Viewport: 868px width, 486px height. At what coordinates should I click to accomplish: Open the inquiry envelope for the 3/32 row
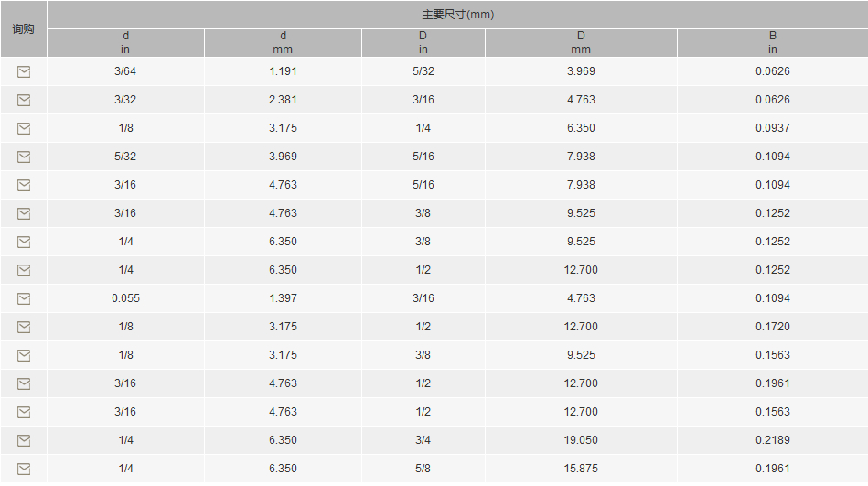[24, 100]
